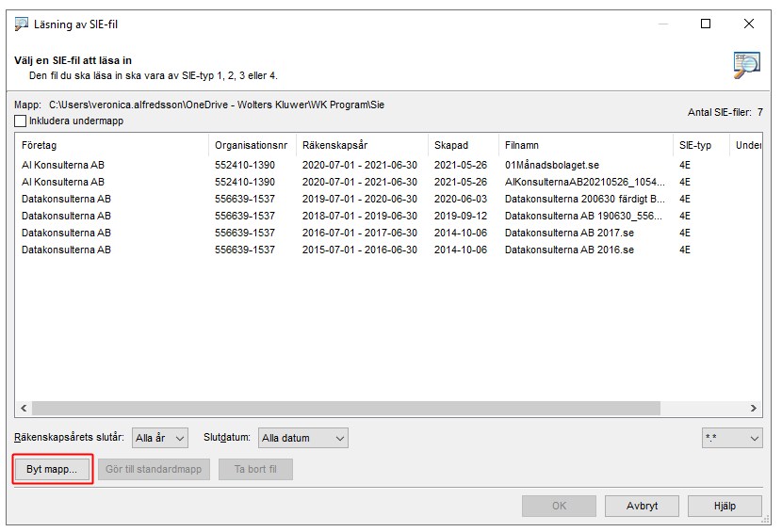This screenshot has height=532, width=782.
Task: Select the file Datakonsulterna AB 2016.se
Action: tap(569, 250)
